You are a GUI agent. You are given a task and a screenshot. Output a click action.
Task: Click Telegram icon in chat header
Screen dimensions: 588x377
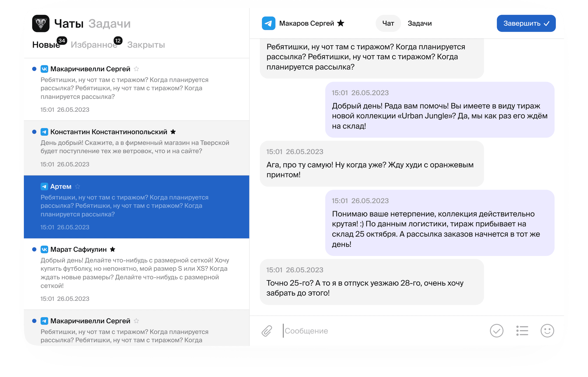(x=268, y=23)
